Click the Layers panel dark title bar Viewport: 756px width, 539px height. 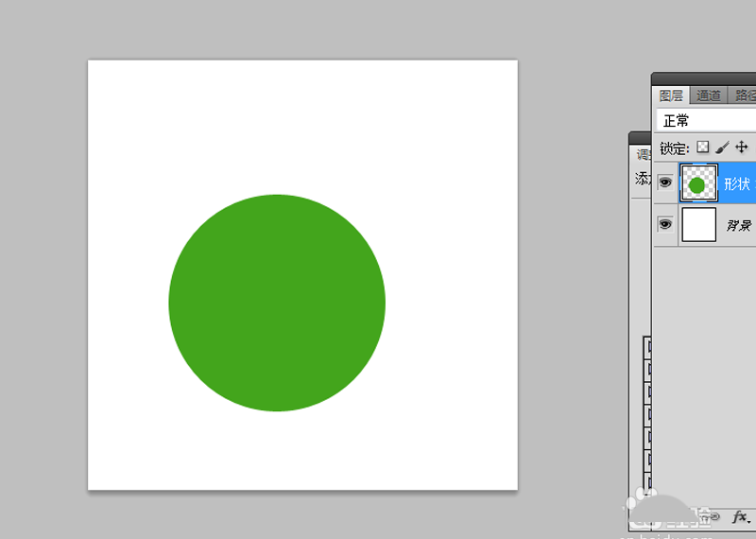pos(704,78)
